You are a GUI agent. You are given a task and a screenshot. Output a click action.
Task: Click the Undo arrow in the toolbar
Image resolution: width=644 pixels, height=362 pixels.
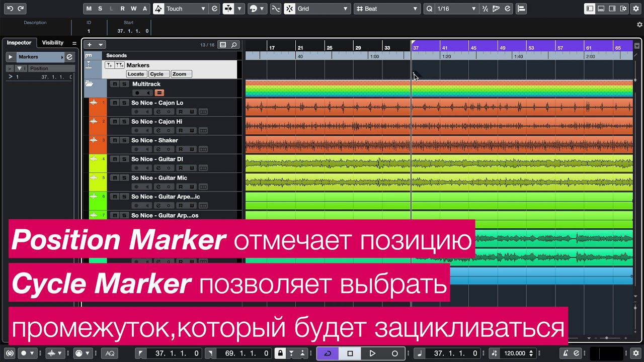[x=10, y=9]
